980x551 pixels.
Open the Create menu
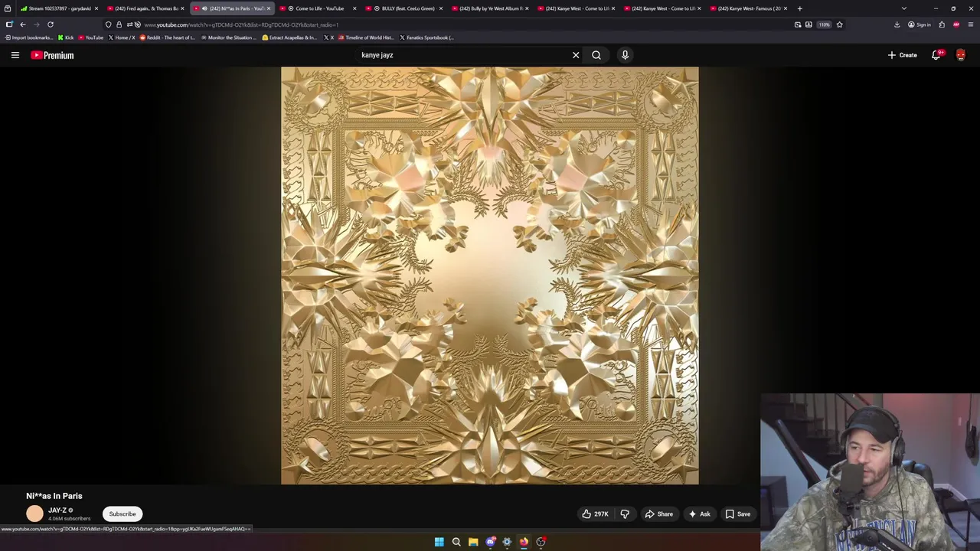point(902,55)
